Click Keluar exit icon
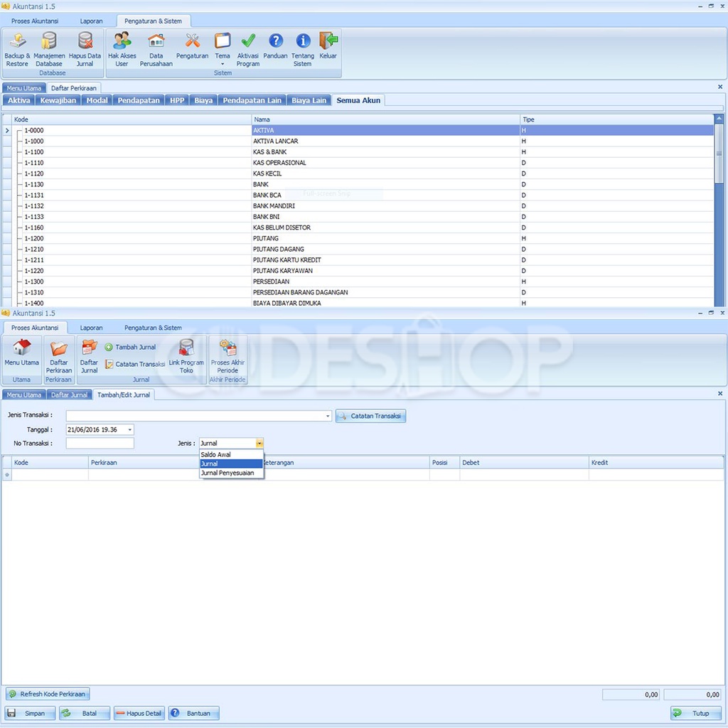728x728 pixels. (328, 45)
